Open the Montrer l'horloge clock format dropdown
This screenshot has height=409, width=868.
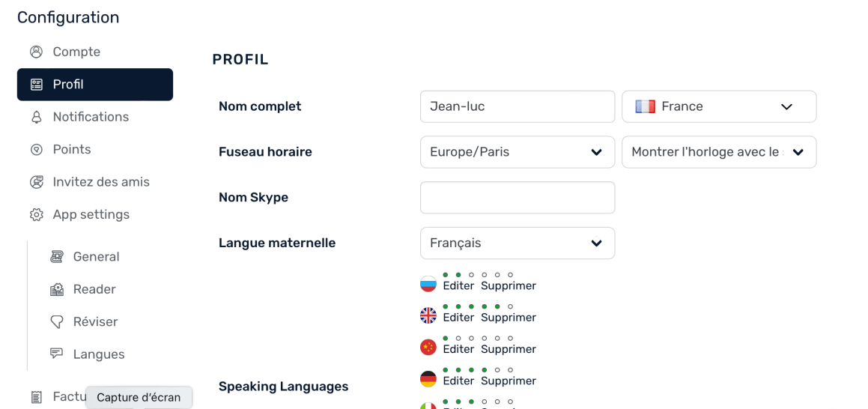718,152
